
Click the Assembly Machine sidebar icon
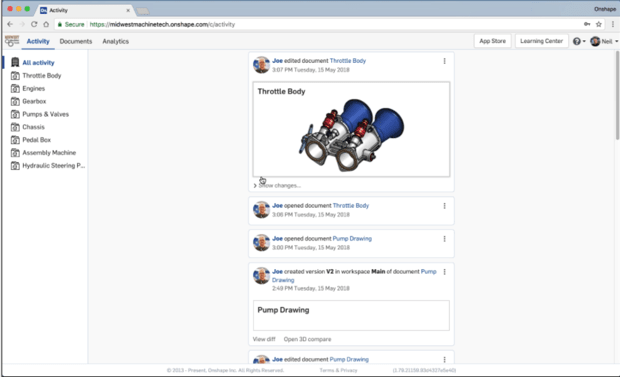15,153
